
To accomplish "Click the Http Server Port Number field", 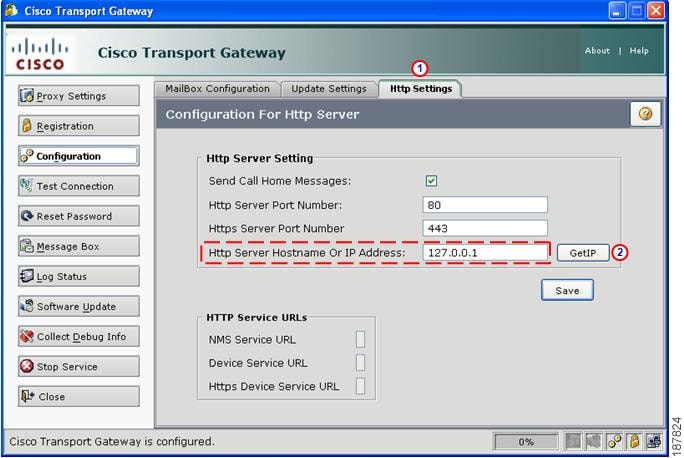I will pyautogui.click(x=485, y=205).
